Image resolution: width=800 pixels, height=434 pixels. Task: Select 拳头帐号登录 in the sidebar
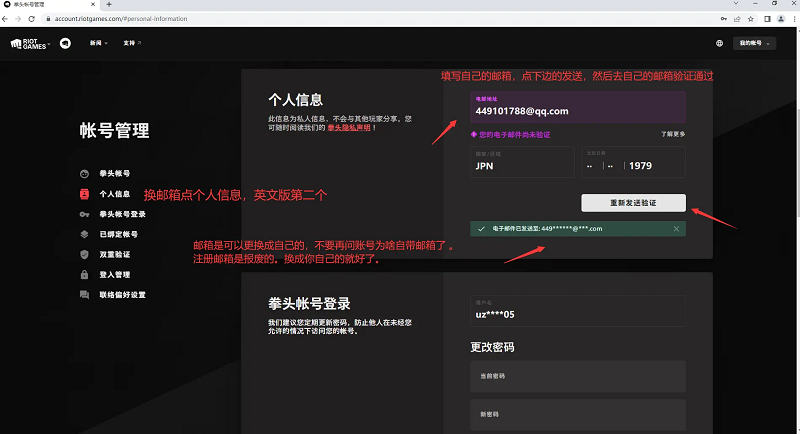tap(122, 214)
